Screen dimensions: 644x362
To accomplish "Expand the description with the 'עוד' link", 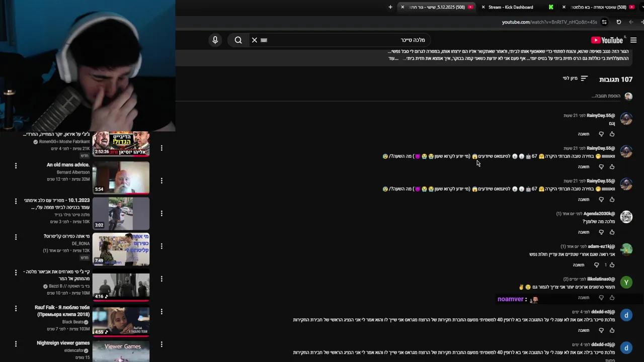I will pos(393,58).
